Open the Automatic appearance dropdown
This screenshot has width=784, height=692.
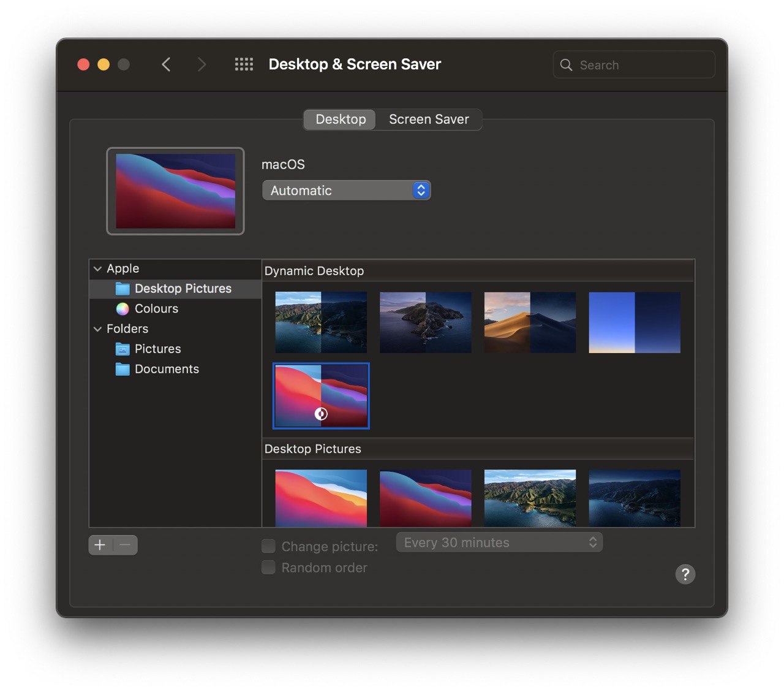[x=346, y=191]
